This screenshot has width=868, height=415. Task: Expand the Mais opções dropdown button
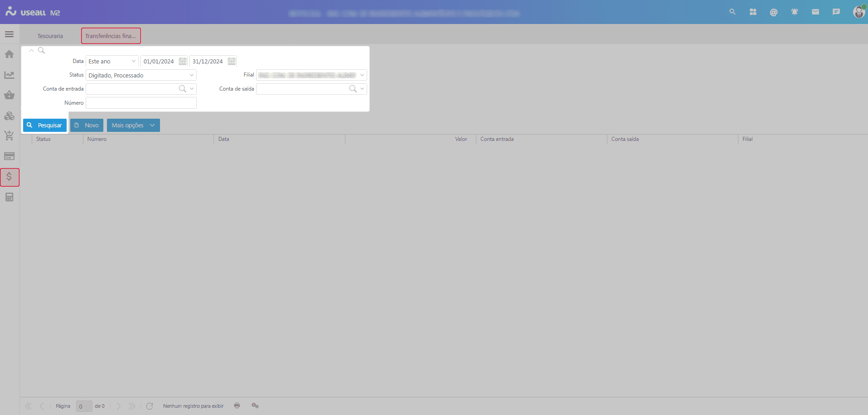[x=133, y=125]
